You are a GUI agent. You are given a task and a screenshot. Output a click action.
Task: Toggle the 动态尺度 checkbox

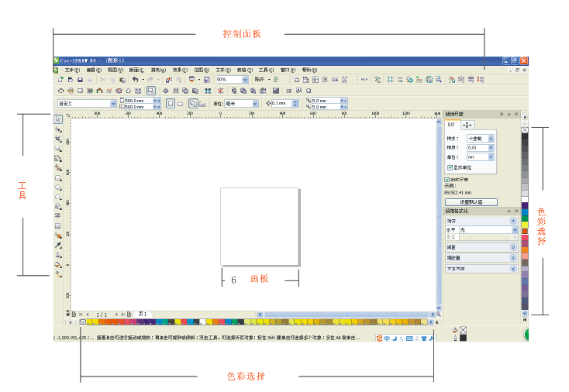[447, 179]
